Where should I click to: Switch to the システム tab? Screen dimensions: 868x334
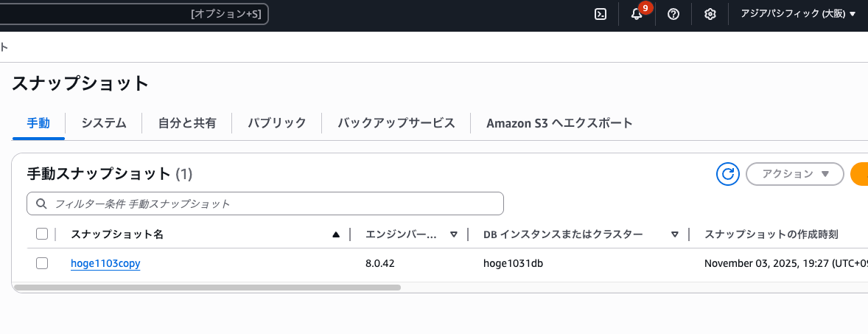(104, 123)
